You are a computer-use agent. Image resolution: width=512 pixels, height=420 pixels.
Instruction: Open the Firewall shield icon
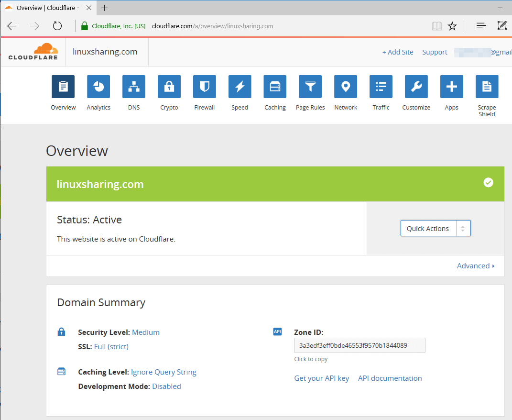coord(205,87)
